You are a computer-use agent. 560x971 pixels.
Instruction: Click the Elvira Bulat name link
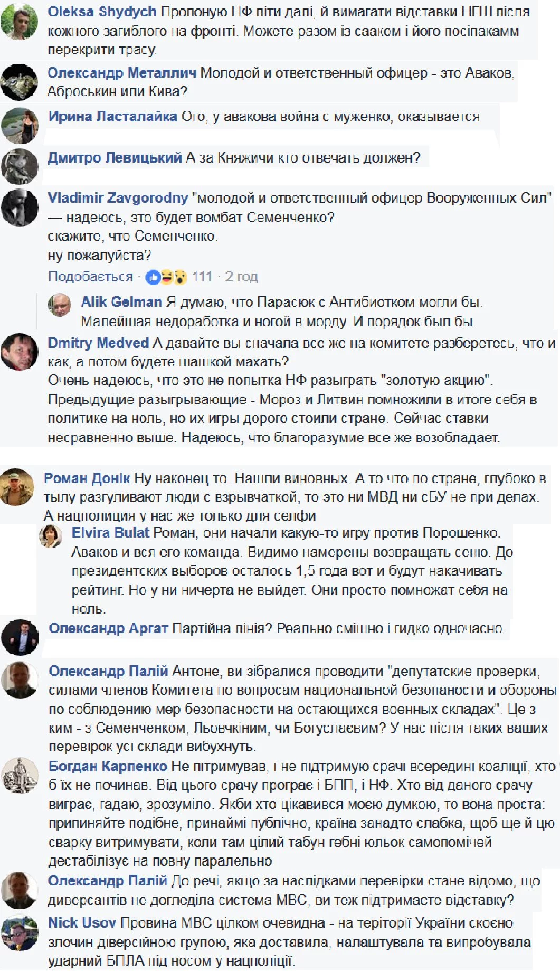(x=110, y=533)
